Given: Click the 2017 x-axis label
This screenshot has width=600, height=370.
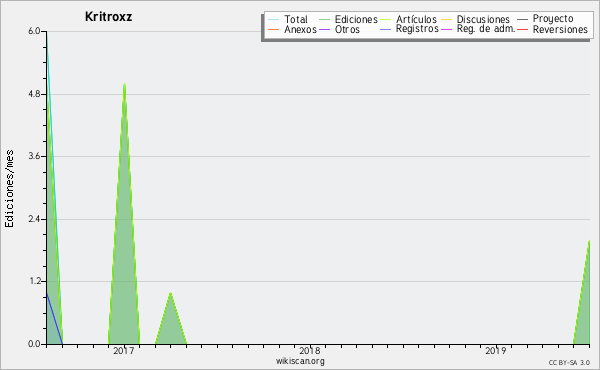Looking at the screenshot, I should 124,350.
